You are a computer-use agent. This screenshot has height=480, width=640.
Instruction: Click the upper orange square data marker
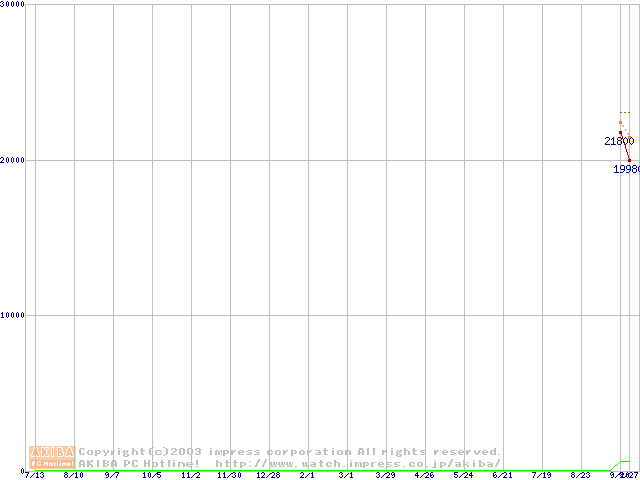(620, 123)
